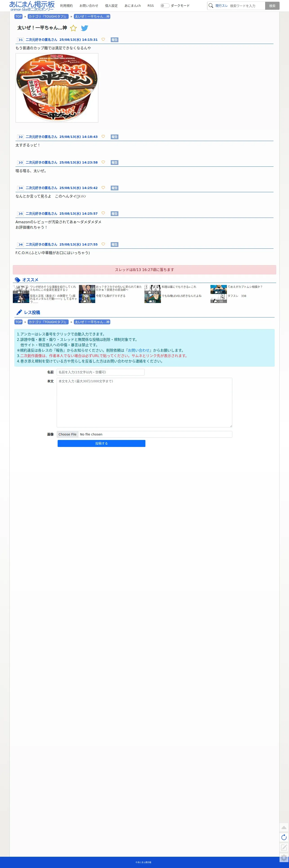Report post 2 via 報告 button
Viewport: 289px width, 868px height.
point(115,137)
